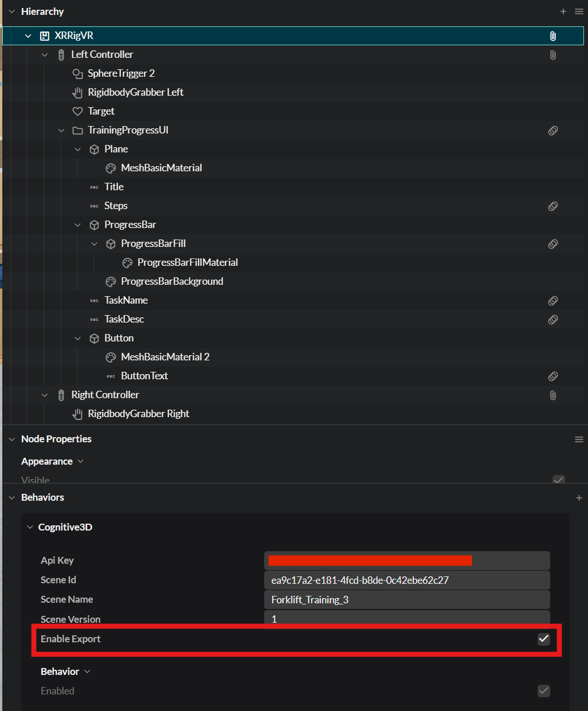Collapse the TrainingProgressUI tree node
This screenshot has width=588, height=711.
(x=61, y=130)
